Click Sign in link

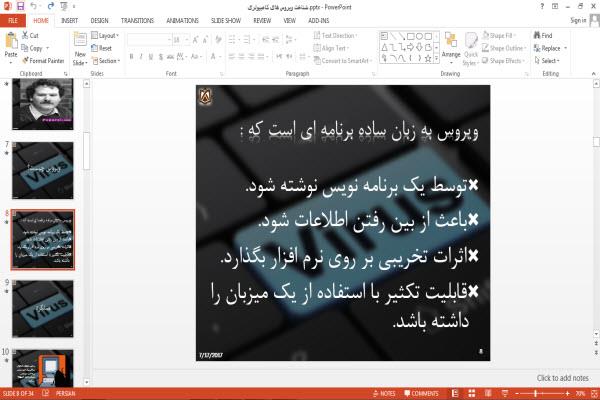click(x=578, y=20)
